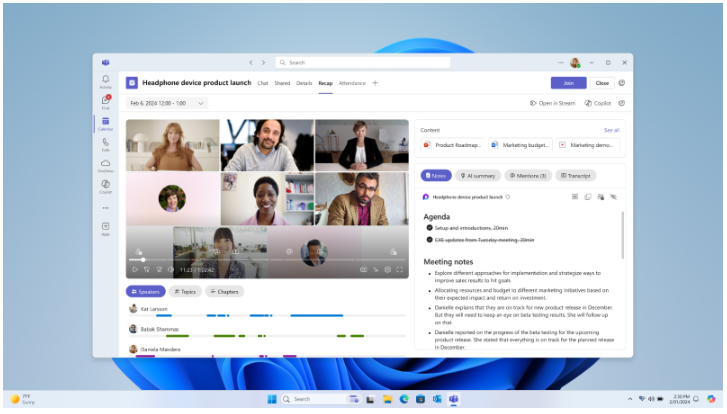Image resolution: width=727 pixels, height=414 pixels.
Task: Click Daniela Mandera's speaker name
Action: [160, 350]
